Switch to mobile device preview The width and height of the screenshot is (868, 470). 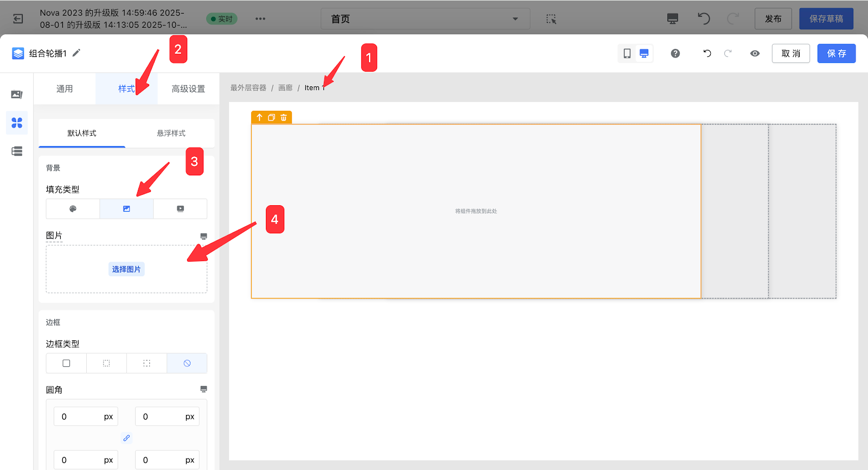(x=627, y=53)
